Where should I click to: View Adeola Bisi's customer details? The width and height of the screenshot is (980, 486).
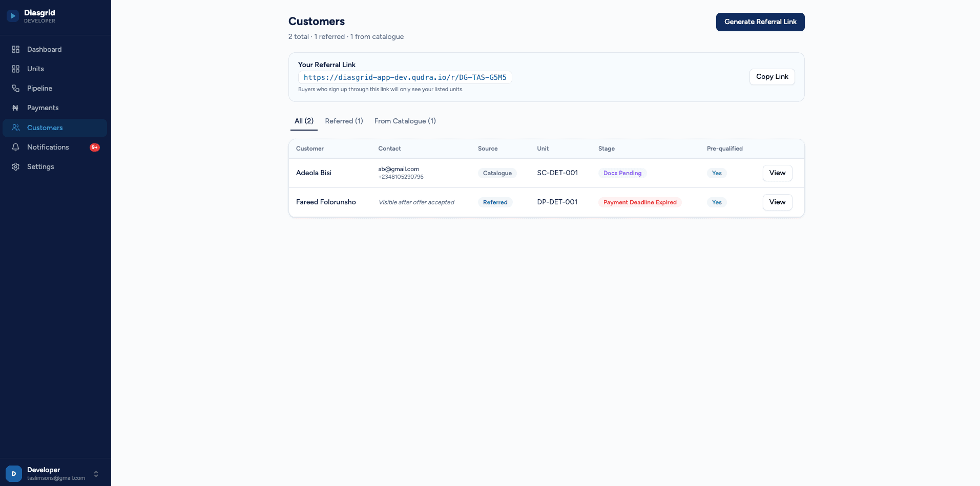(777, 173)
